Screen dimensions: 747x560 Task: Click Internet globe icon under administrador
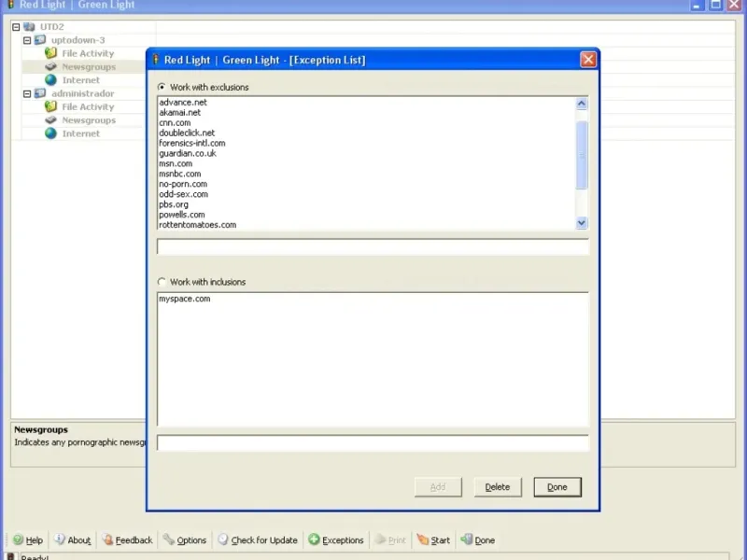tap(50, 133)
